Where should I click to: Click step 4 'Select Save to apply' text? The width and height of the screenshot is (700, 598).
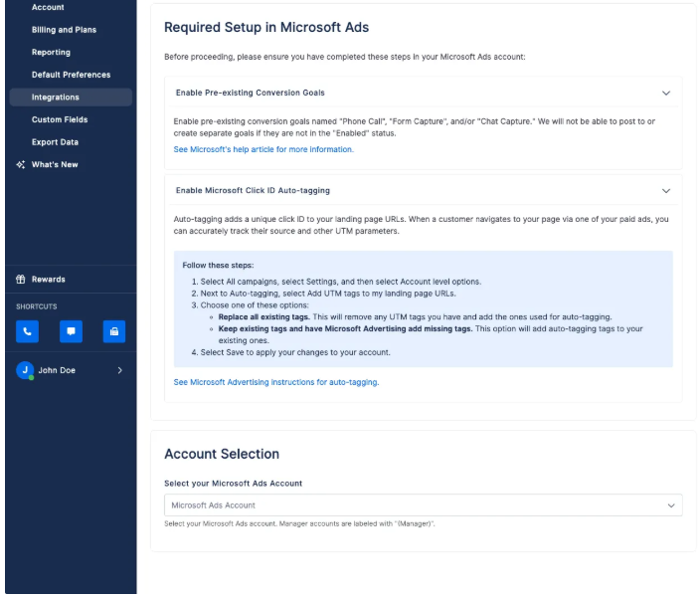point(295,352)
